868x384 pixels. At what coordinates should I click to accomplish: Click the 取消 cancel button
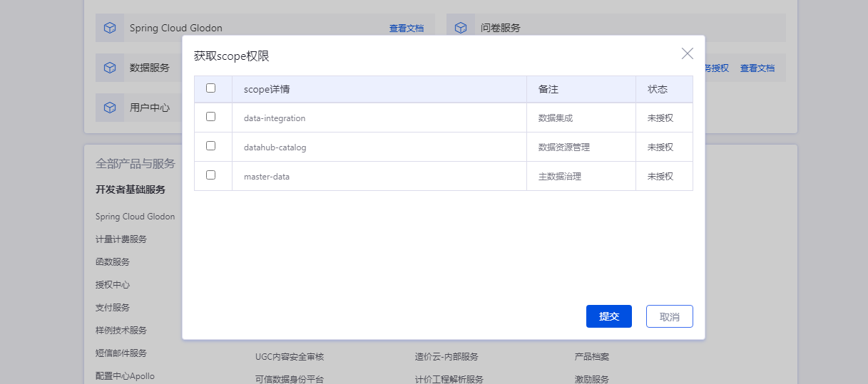pyautogui.click(x=669, y=316)
